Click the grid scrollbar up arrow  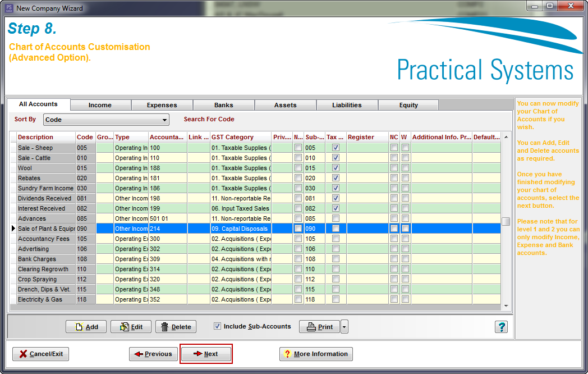pos(506,137)
